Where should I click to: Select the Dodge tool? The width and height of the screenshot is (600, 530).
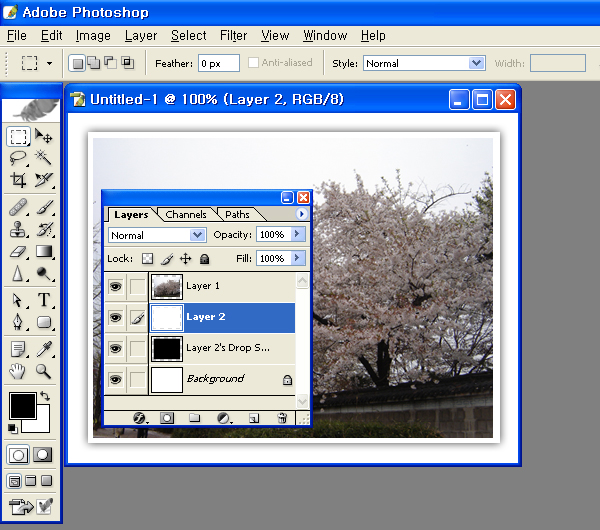click(43, 273)
